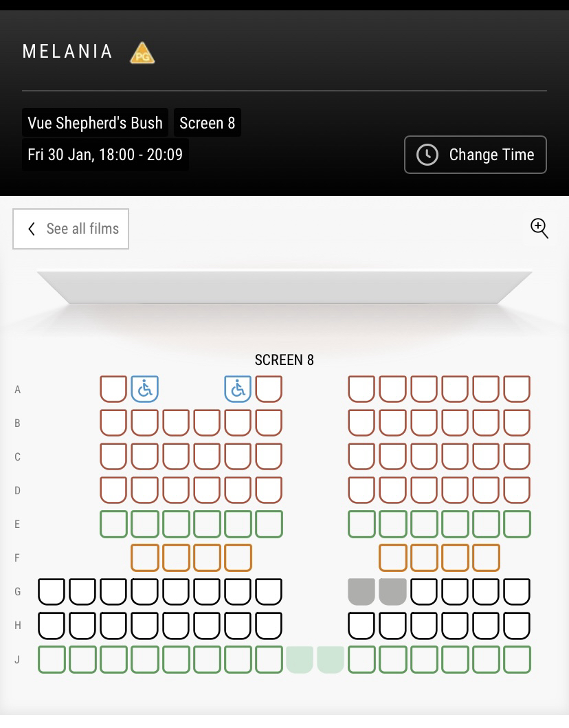This screenshot has width=569, height=728.
Task: Select the last red seat in row D
Action: 517,490
